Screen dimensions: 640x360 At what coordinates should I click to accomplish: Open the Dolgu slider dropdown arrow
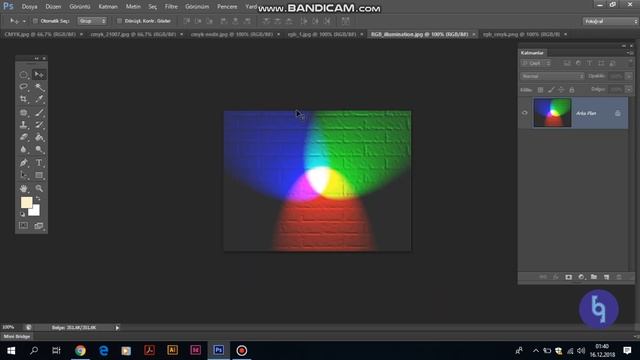coord(629,89)
